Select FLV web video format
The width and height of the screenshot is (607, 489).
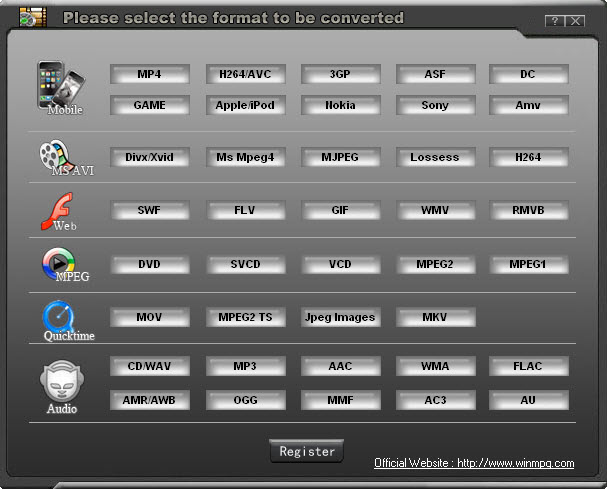245,211
